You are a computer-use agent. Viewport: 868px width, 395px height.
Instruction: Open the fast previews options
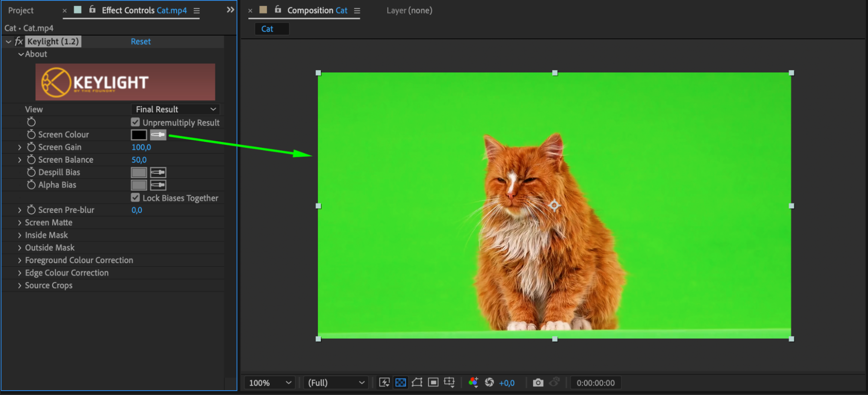[384, 382]
